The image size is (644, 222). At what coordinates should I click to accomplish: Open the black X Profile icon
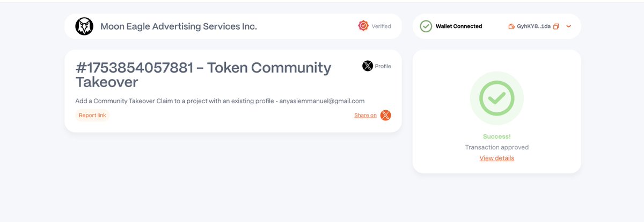(x=368, y=66)
